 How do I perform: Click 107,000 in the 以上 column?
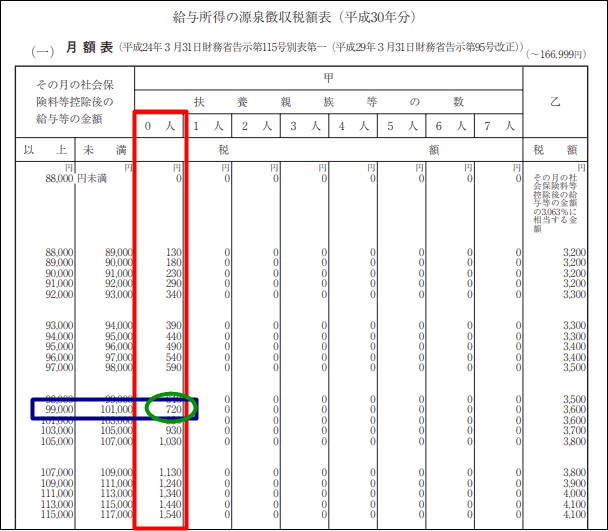57,472
